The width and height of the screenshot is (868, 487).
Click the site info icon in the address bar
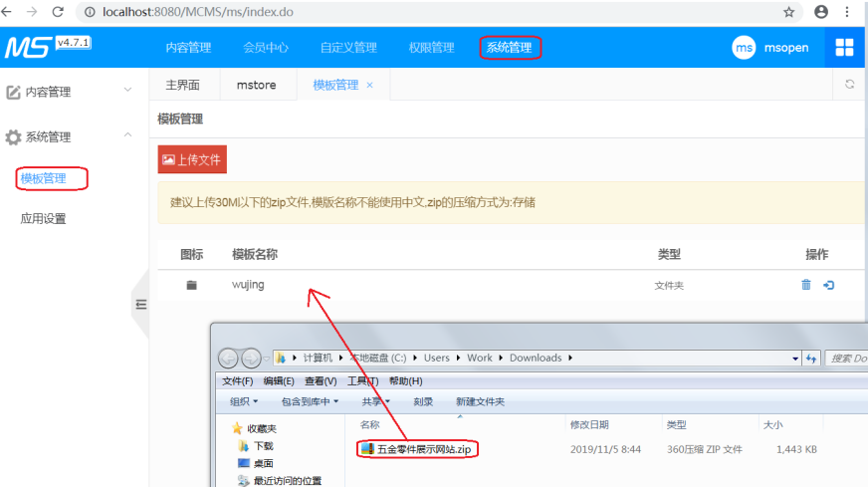click(x=90, y=12)
